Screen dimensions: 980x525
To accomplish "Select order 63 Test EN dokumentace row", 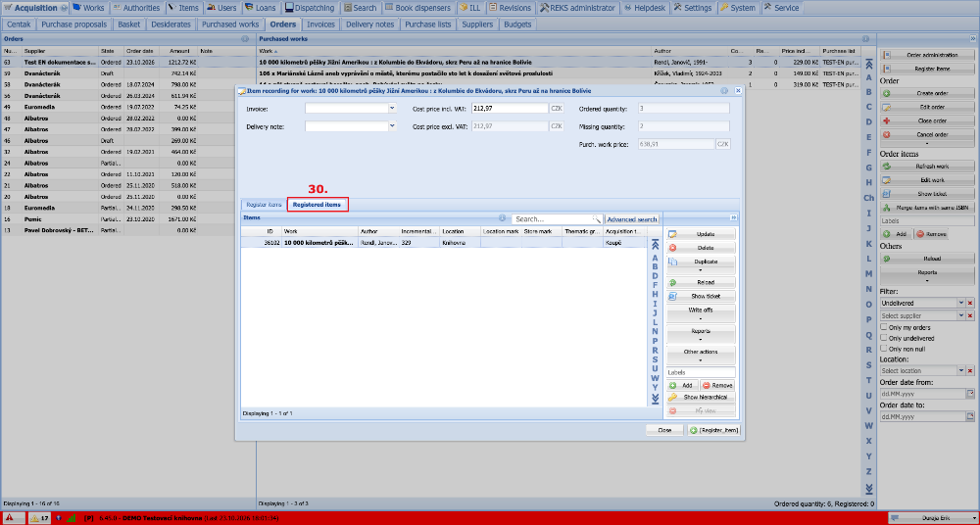I will pyautogui.click(x=128, y=63).
